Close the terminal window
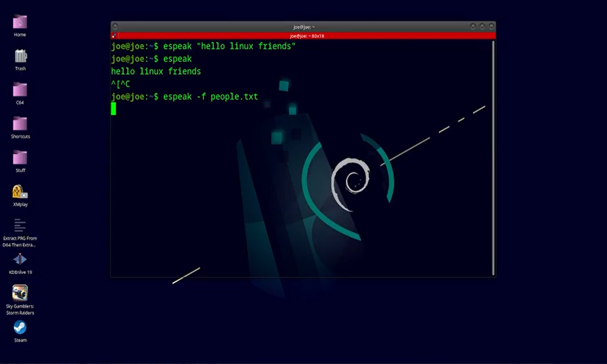The image size is (607, 364). [490, 27]
